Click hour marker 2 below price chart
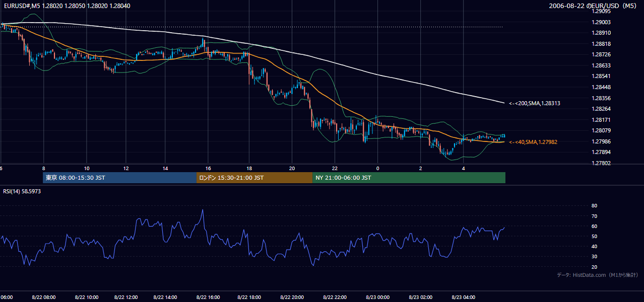 420,169
